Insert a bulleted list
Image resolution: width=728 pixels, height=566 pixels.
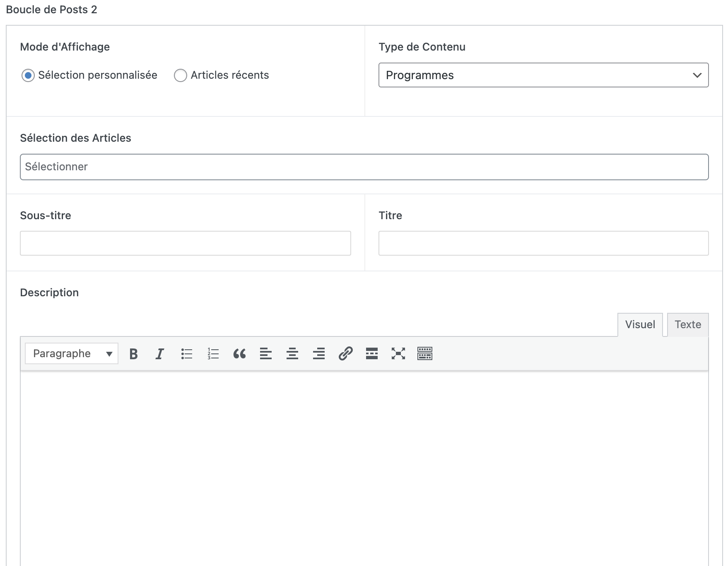click(186, 354)
